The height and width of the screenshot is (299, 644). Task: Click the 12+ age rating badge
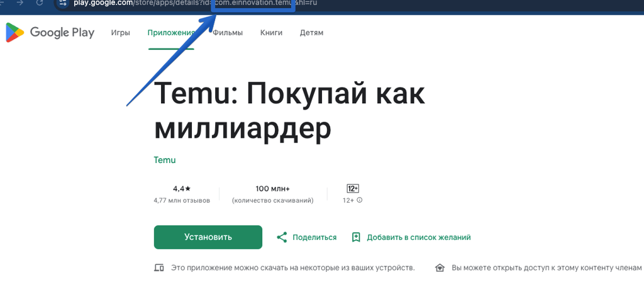353,189
